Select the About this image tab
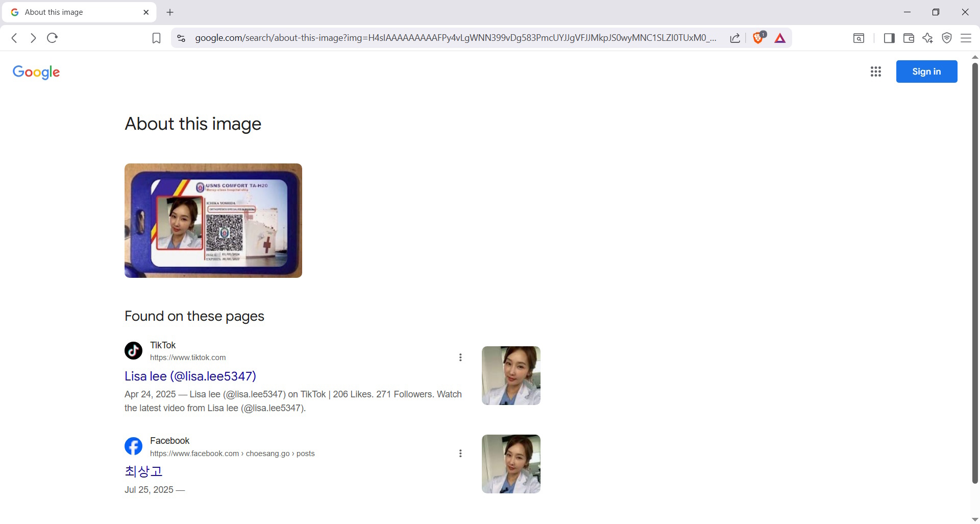The image size is (980, 524). [77, 12]
